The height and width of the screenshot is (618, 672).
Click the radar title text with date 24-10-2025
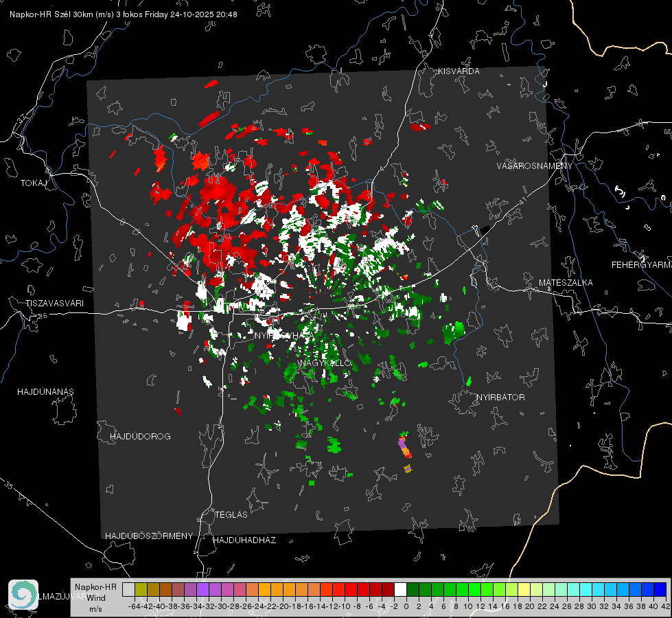click(x=124, y=14)
